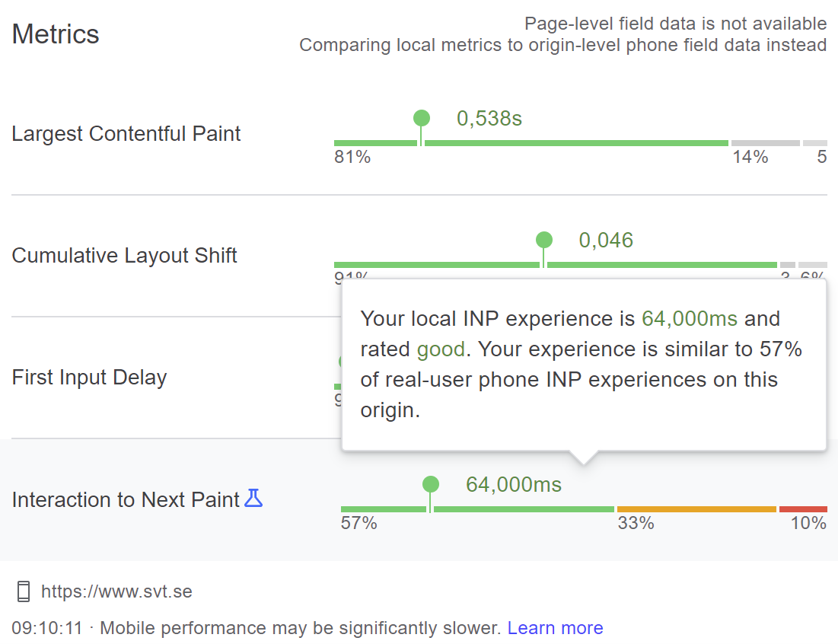This screenshot has height=644, width=838.
Task: Select the Largest Contentful Paint metric label
Action: click(126, 134)
